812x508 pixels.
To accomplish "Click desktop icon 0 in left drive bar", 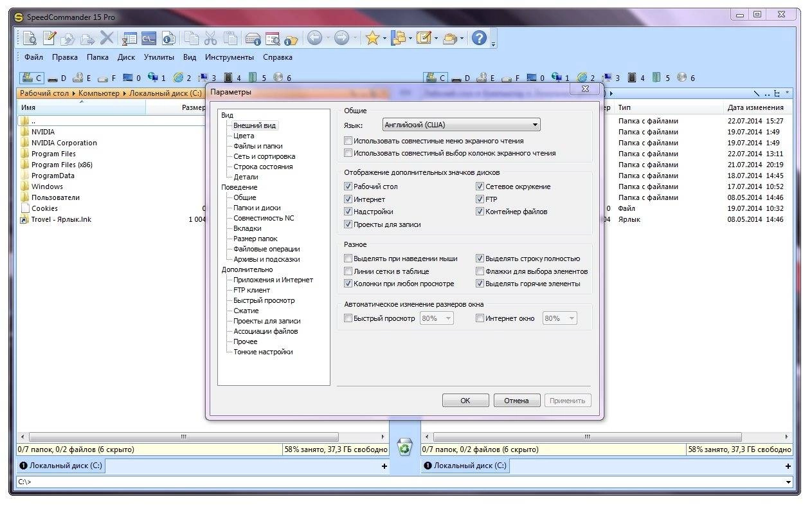I will pos(132,78).
